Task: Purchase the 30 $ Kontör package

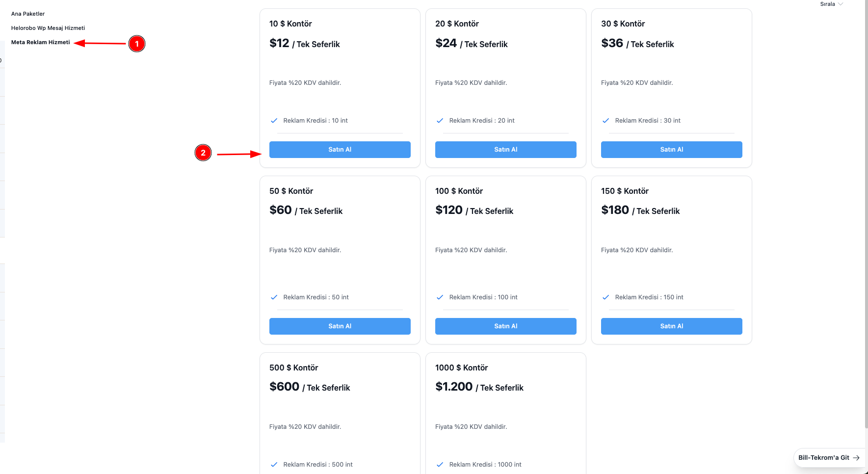Action: tap(671, 150)
